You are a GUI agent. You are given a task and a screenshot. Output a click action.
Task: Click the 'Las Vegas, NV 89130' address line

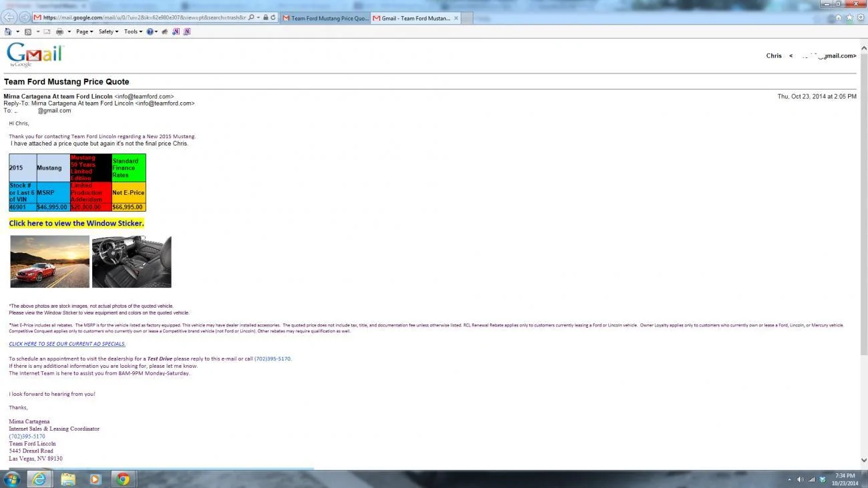point(35,458)
